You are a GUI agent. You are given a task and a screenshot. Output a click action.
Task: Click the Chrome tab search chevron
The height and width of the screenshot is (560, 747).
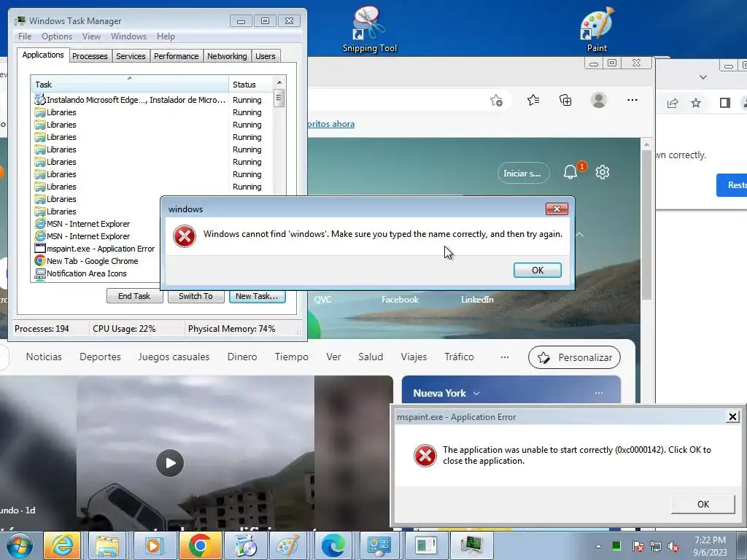coord(703,77)
